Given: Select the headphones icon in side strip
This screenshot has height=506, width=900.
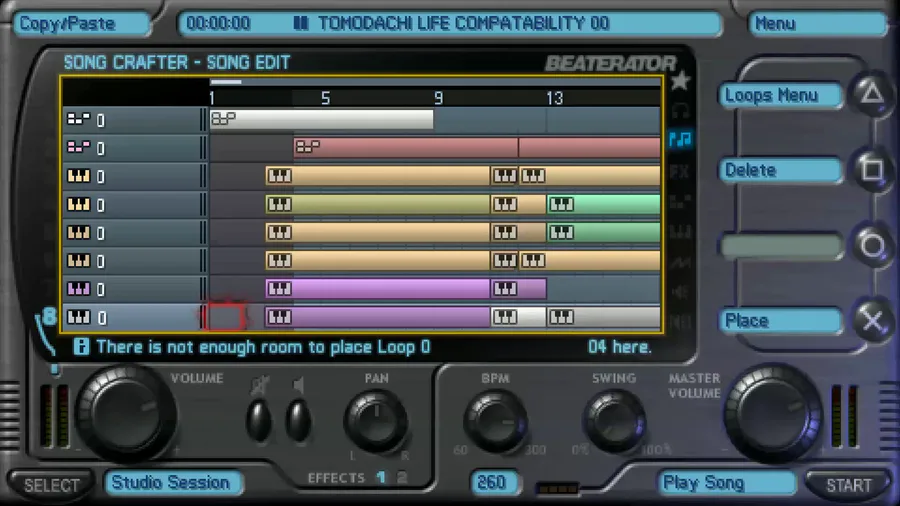Looking at the screenshot, I should point(680,110).
